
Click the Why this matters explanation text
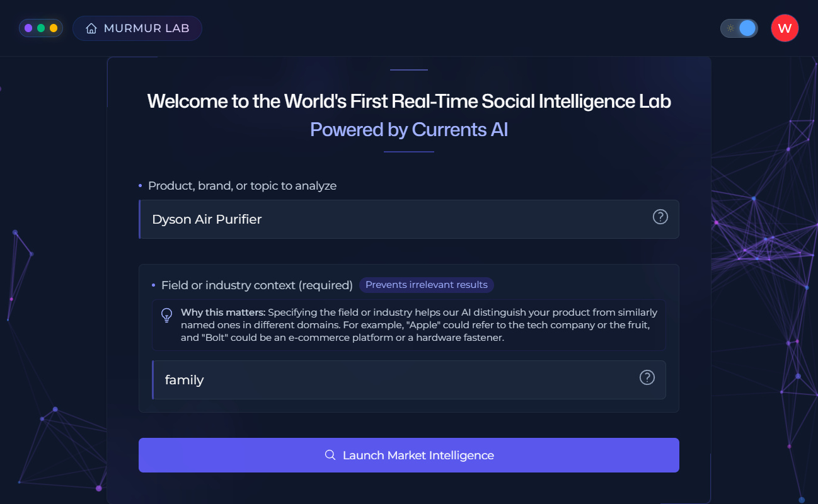(419, 325)
